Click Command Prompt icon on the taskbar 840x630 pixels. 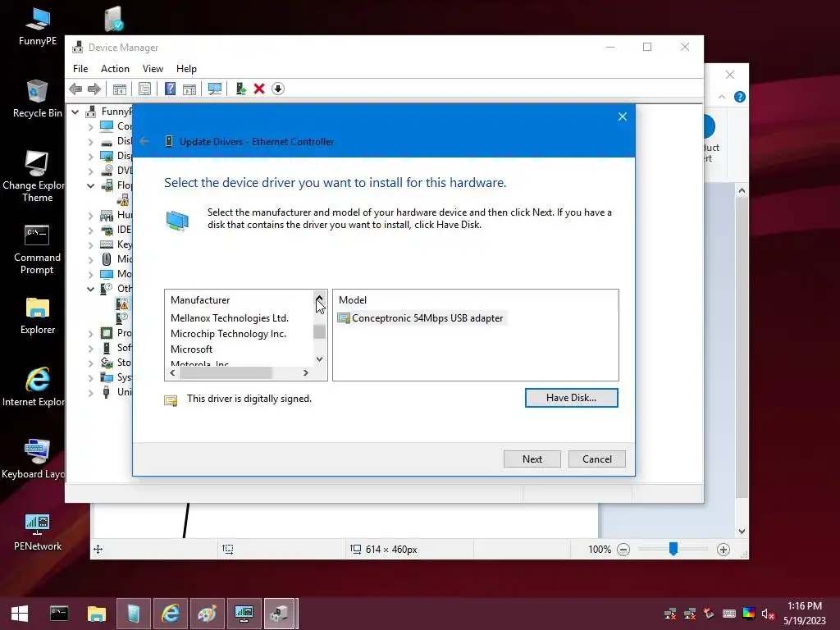(59, 614)
